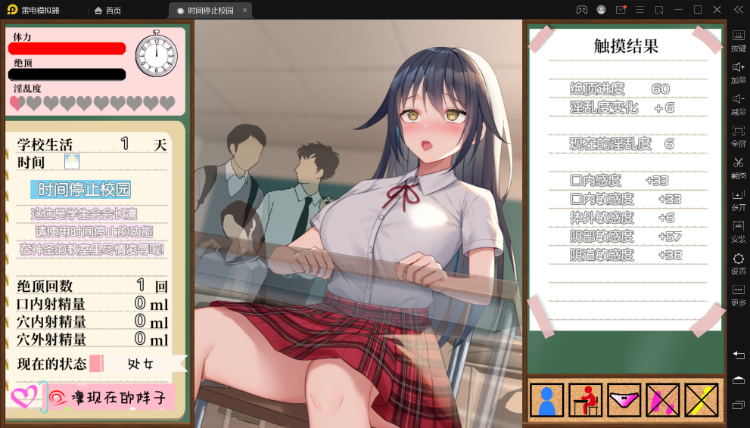Open the 首页 home tab
This screenshot has width=750, height=428.
pyautogui.click(x=108, y=10)
